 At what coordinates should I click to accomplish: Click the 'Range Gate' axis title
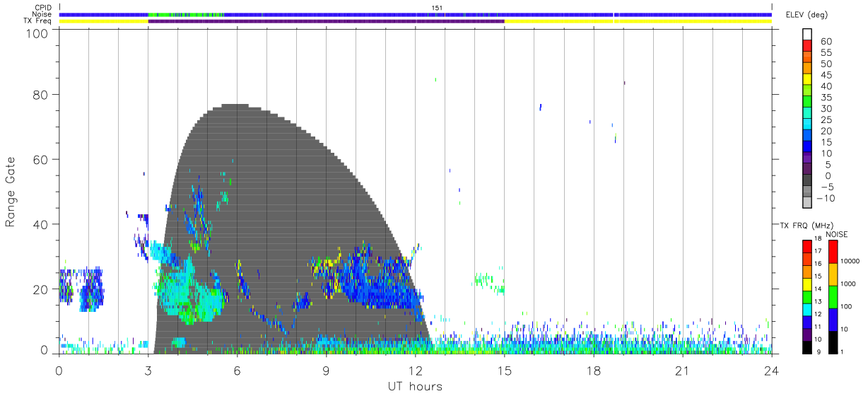click(x=11, y=192)
